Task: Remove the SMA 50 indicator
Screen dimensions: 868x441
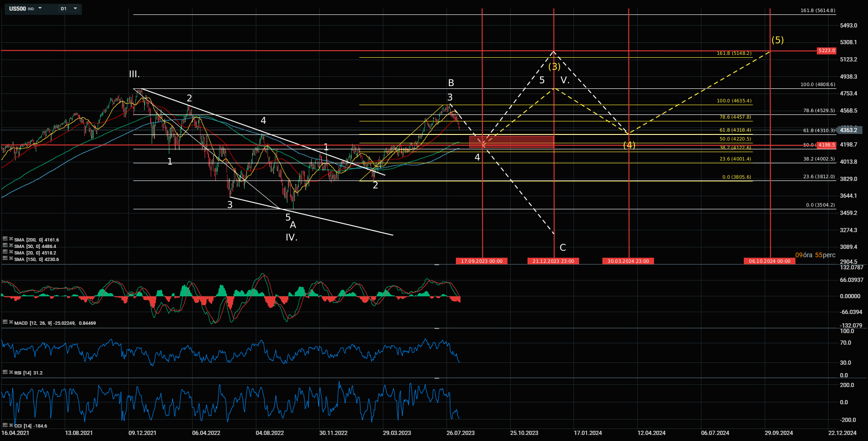Action: point(11,246)
